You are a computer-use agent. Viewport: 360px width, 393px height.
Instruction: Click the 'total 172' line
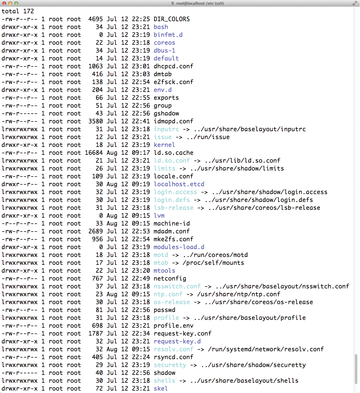pos(18,11)
